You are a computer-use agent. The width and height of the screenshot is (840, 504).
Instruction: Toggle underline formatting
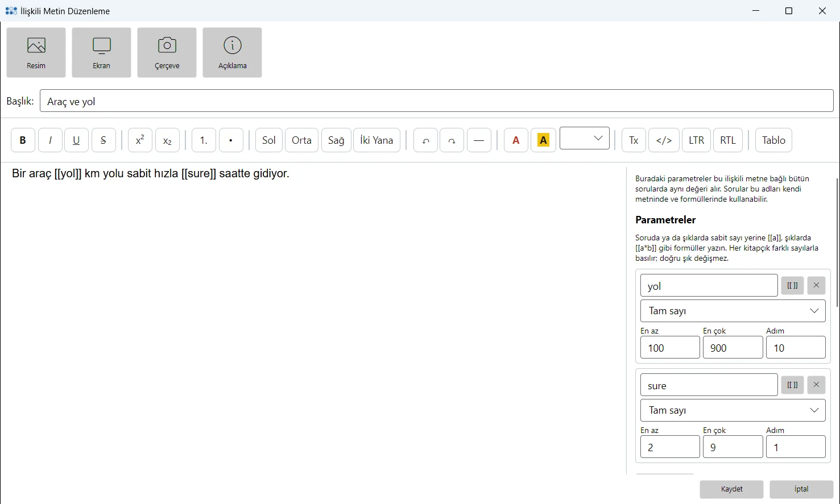click(x=76, y=140)
